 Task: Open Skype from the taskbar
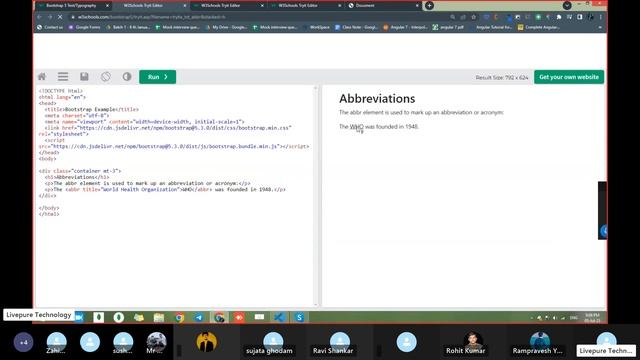tap(300, 317)
